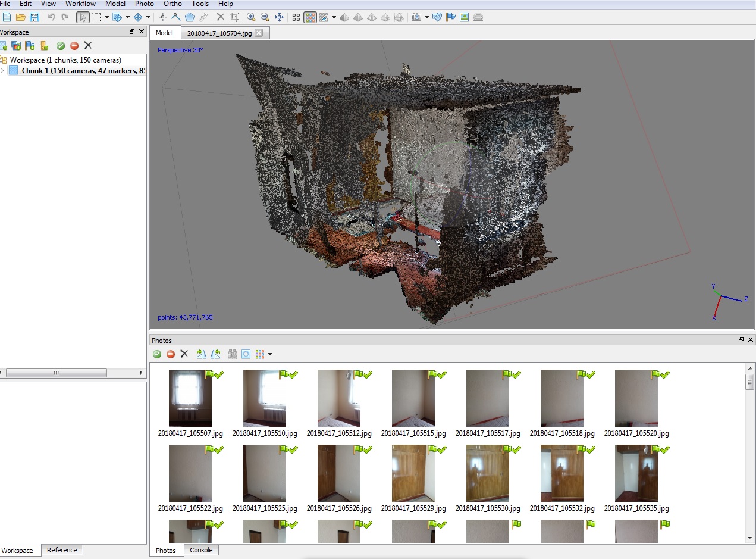756x559 pixels.
Task: Delete selection with toolbar X icon
Action: coord(221,17)
